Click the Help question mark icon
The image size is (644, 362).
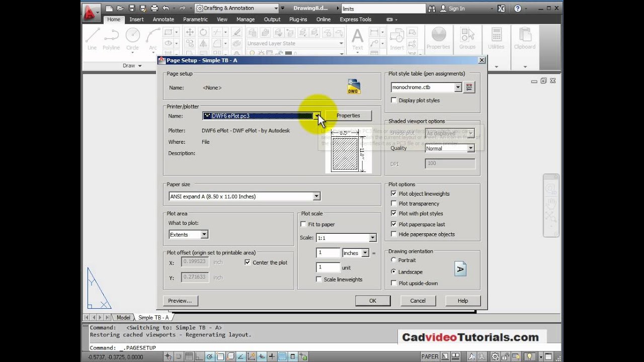coord(517,9)
